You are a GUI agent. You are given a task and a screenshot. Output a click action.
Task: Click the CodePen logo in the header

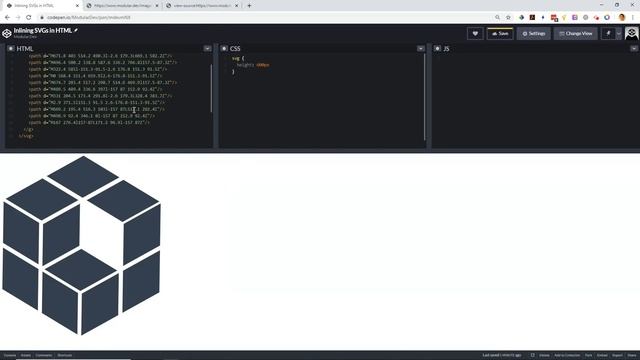pos(7,33)
